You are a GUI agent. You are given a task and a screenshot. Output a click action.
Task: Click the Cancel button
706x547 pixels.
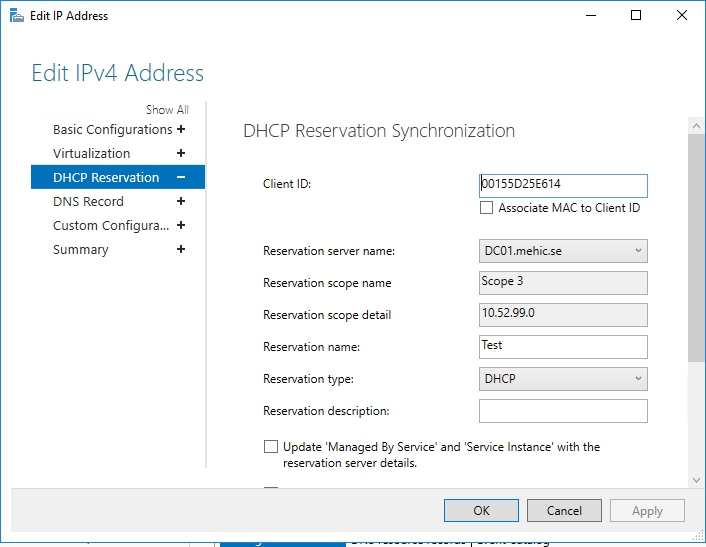564,510
